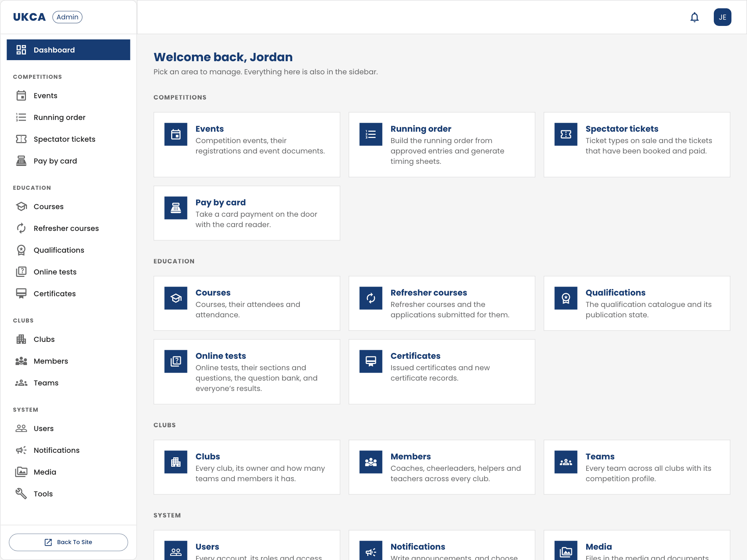Click the Courses card graduation cap icon
This screenshot has height=560, width=747.
[x=176, y=298]
